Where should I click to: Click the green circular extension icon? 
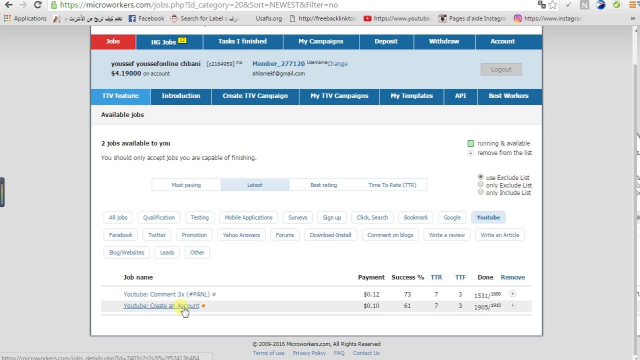[617, 5]
